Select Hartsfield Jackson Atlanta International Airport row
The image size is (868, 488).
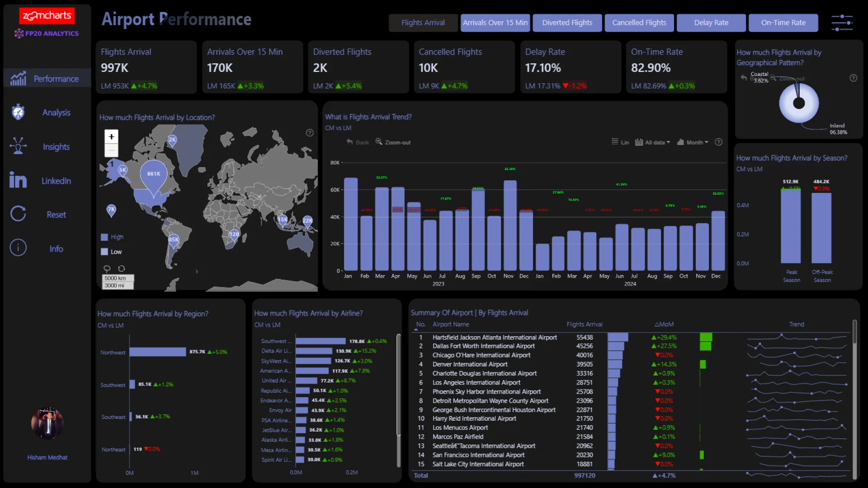[631, 337]
